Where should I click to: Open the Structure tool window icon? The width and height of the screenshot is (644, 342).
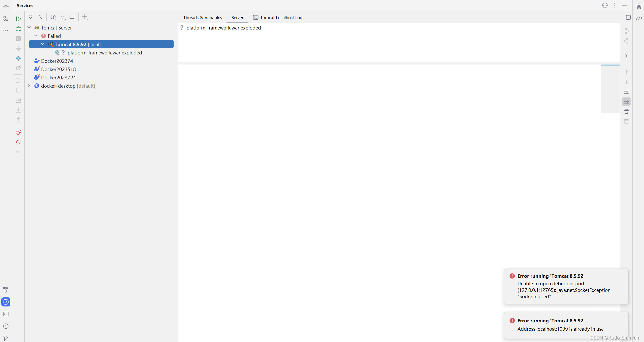pos(6,18)
